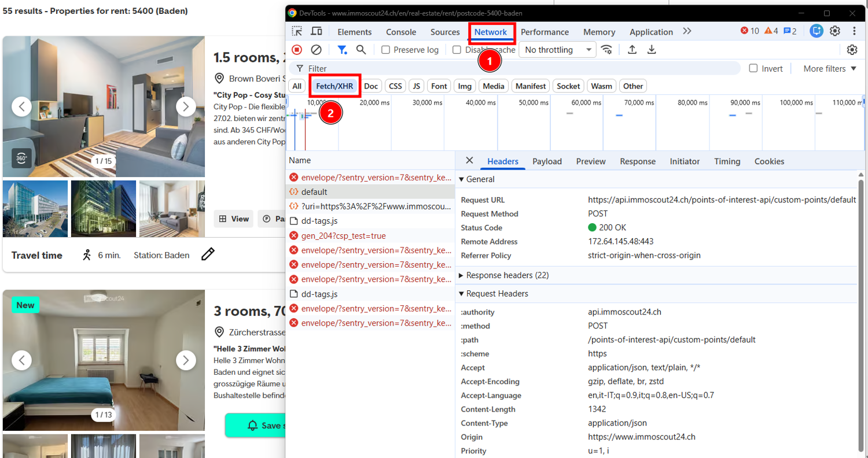The image size is (868, 458).
Task: Select the ?uri=https%3A%2F%2Fwww.immoscou request
Action: [x=370, y=206]
